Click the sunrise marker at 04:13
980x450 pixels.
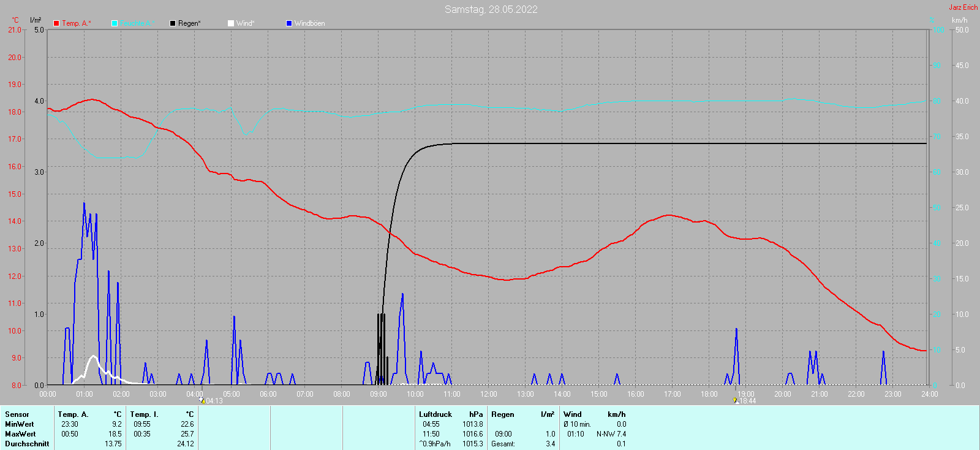(202, 400)
